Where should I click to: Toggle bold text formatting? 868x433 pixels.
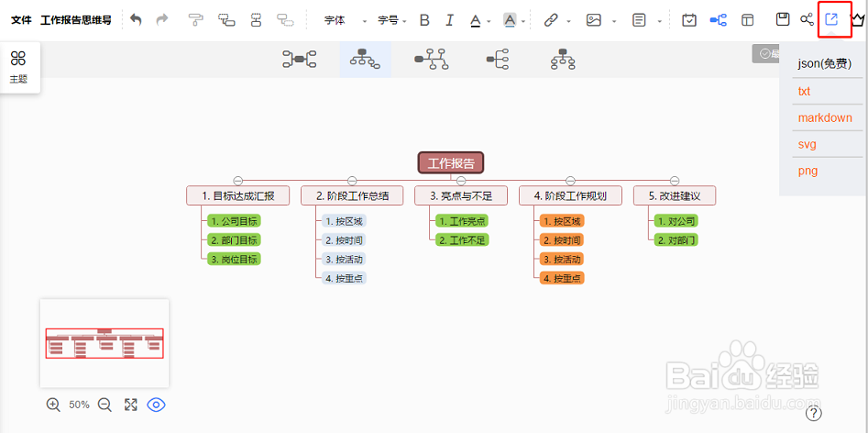424,20
